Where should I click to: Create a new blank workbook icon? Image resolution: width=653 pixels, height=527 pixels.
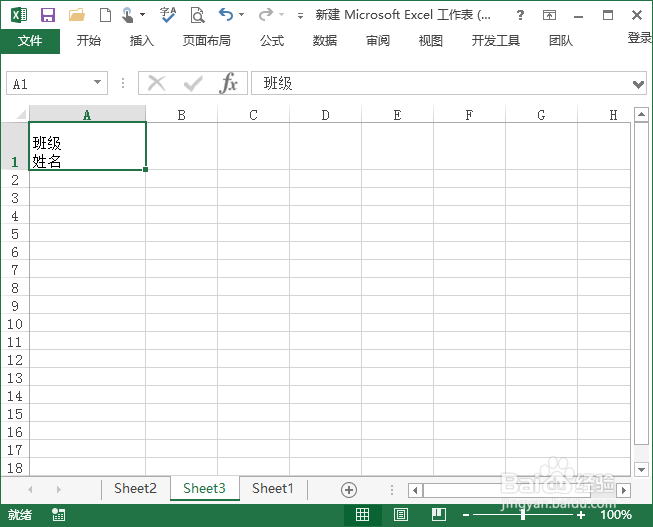pos(105,15)
